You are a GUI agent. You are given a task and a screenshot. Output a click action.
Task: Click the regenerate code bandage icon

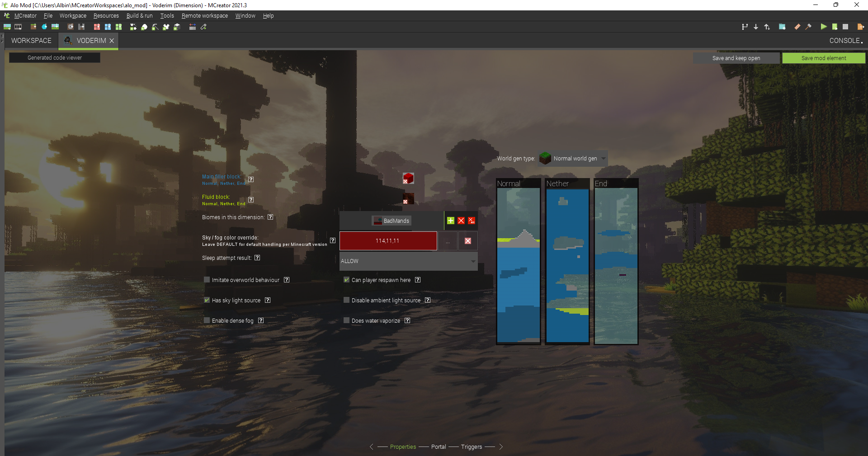point(797,27)
